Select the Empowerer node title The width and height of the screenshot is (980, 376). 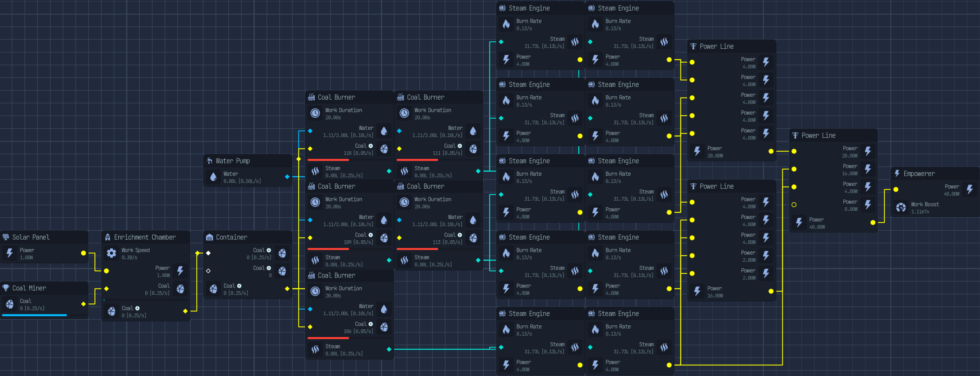click(919, 174)
